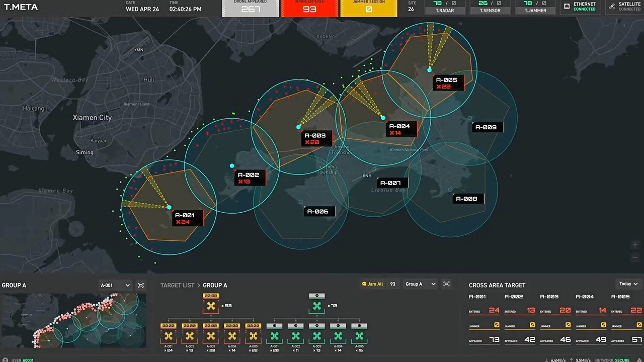Image resolution: width=644 pixels, height=362 pixels.
Task: Open the A-001 area dropdown
Action: tap(115, 285)
